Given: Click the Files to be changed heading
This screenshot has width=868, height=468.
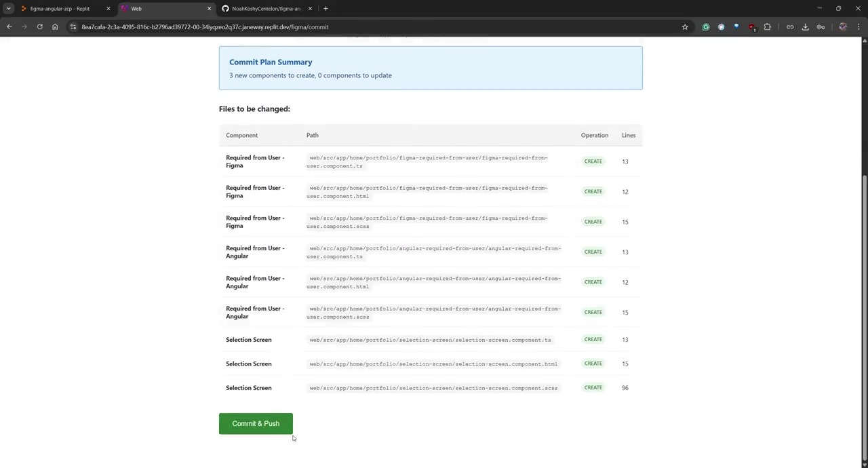Looking at the screenshot, I should coord(254,109).
